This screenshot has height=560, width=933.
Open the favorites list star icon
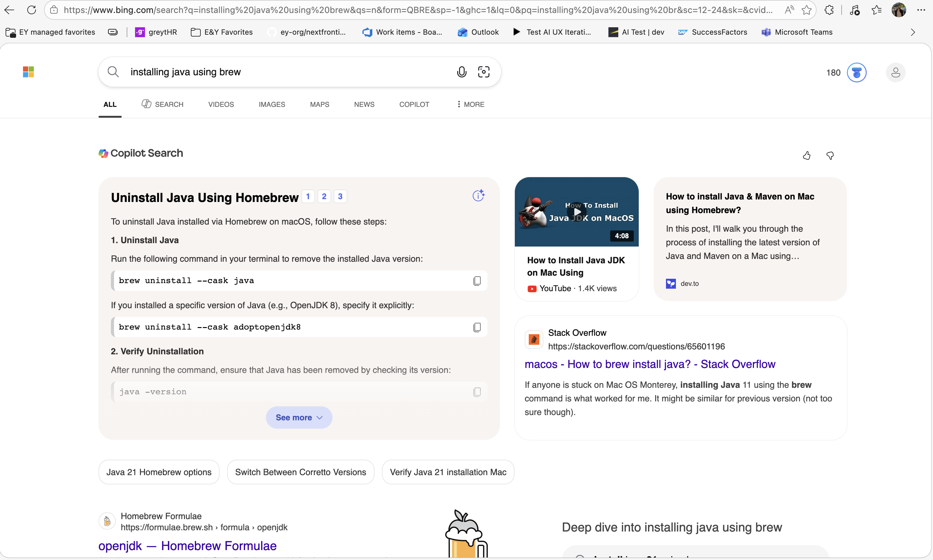pyautogui.click(x=877, y=10)
